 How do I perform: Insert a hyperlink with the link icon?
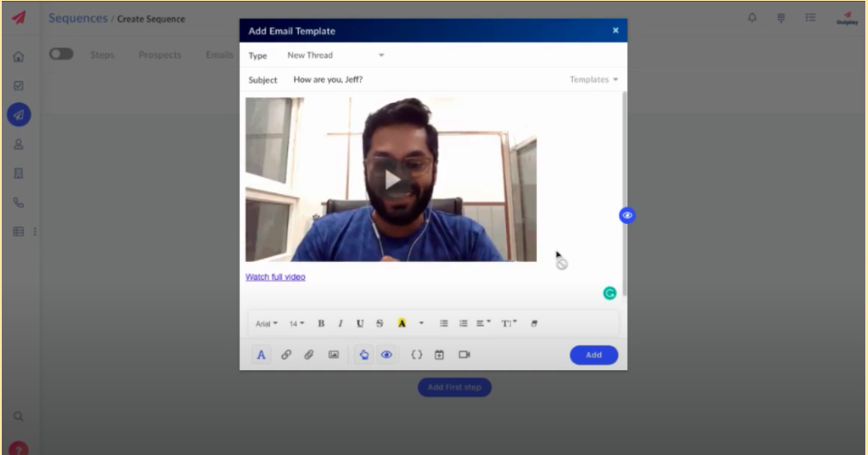click(286, 355)
